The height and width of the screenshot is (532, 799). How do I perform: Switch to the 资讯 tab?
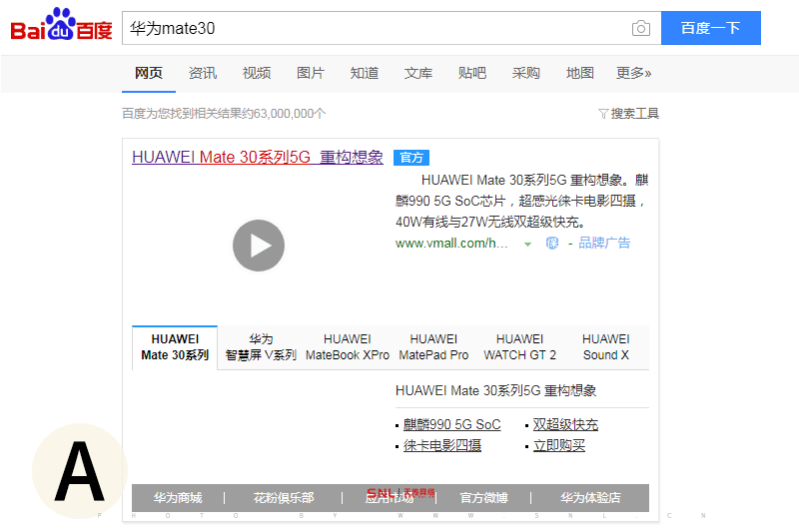(x=203, y=73)
